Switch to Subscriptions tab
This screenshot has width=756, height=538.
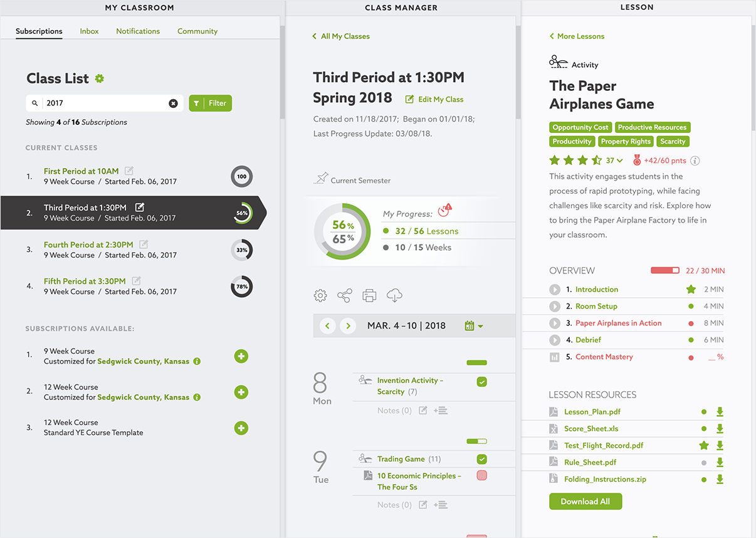pyautogui.click(x=39, y=31)
